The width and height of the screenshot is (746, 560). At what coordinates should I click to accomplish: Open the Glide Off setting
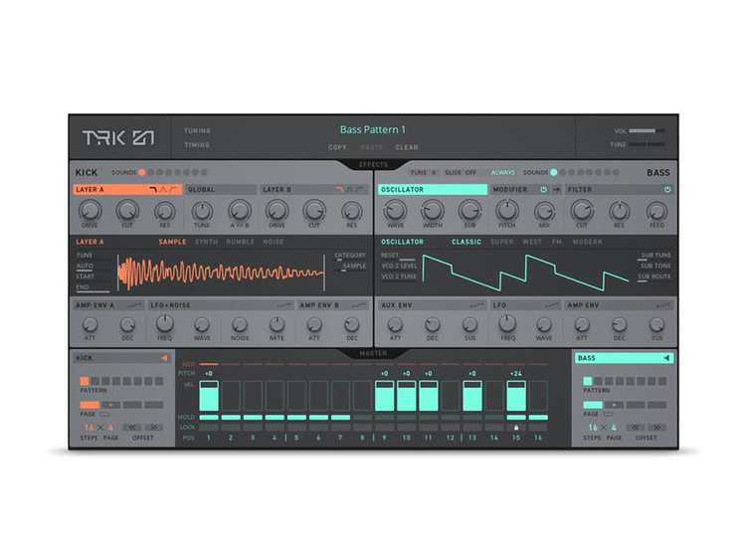[x=461, y=173]
